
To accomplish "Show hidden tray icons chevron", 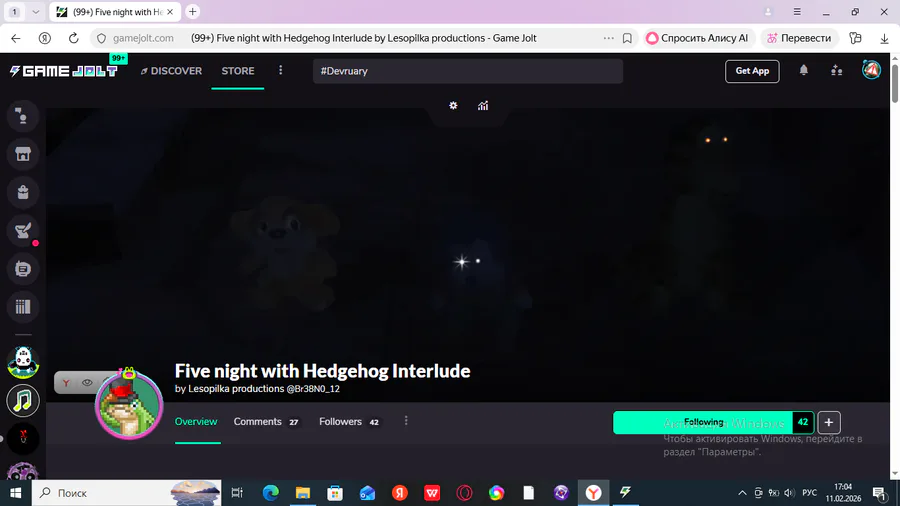I will (742, 493).
